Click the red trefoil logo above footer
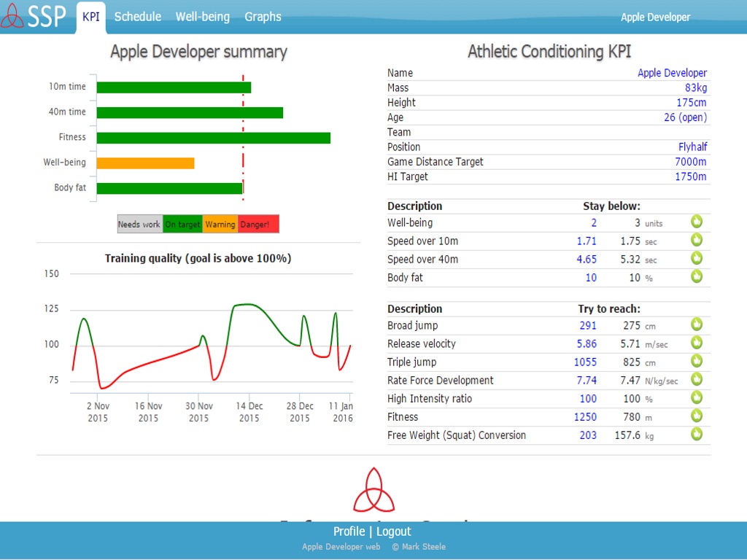The width and height of the screenshot is (747, 560). (x=373, y=490)
